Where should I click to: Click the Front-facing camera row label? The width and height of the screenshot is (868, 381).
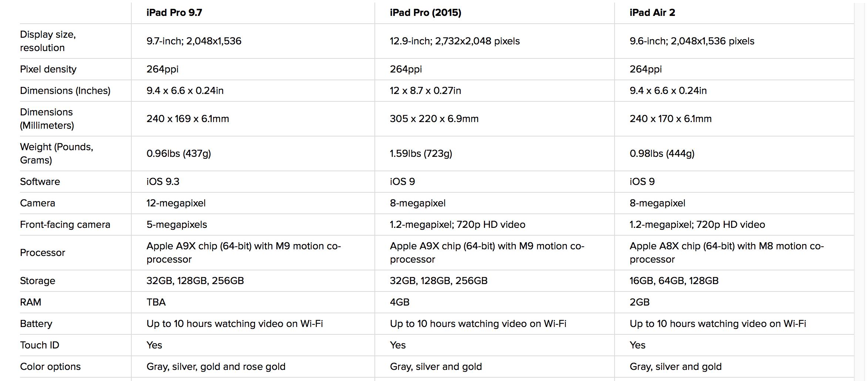[x=65, y=225]
